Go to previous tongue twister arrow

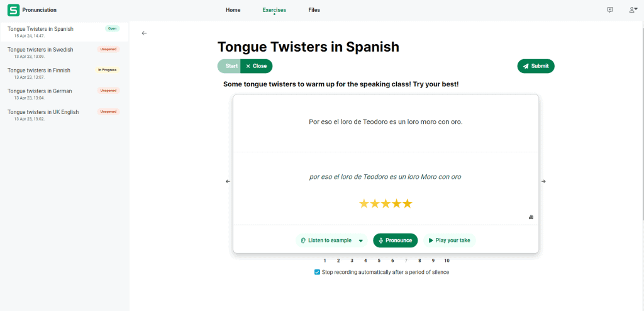pos(228,181)
